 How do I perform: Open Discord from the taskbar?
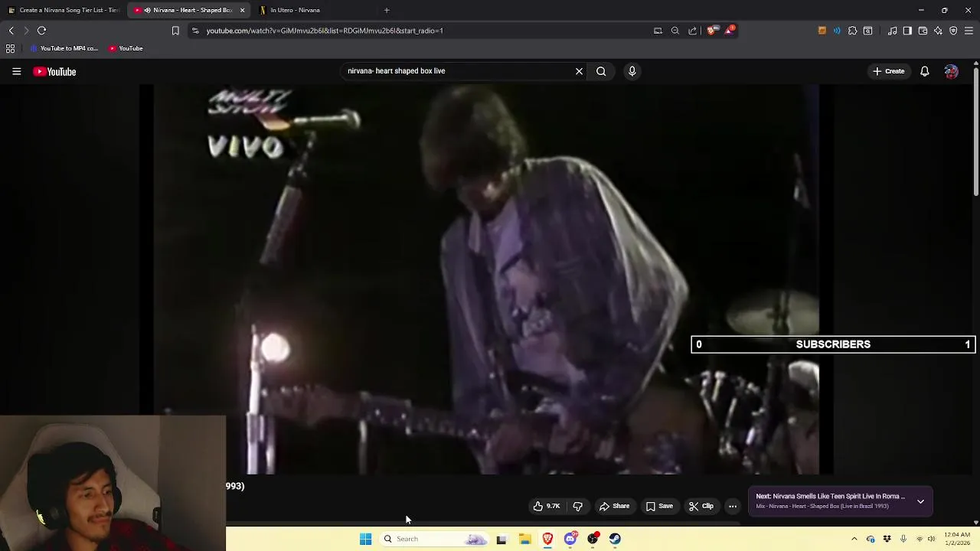(570, 539)
